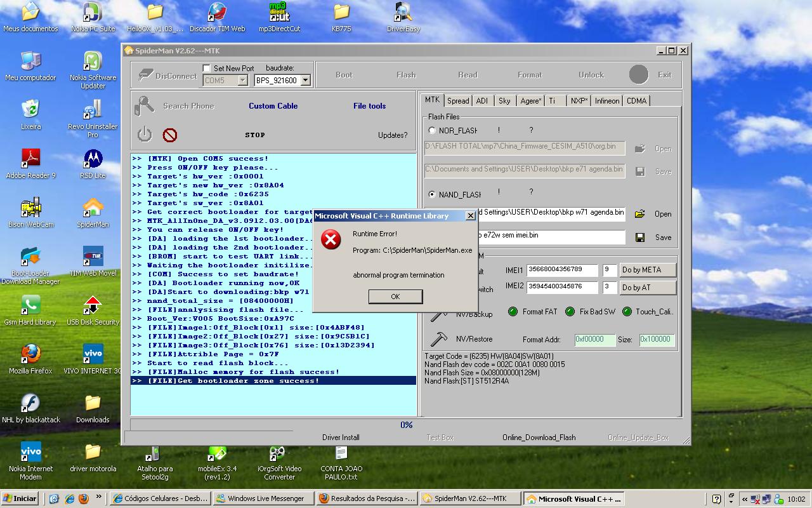Switch to the Spread tab
The height and width of the screenshot is (508, 812).
[x=457, y=101]
